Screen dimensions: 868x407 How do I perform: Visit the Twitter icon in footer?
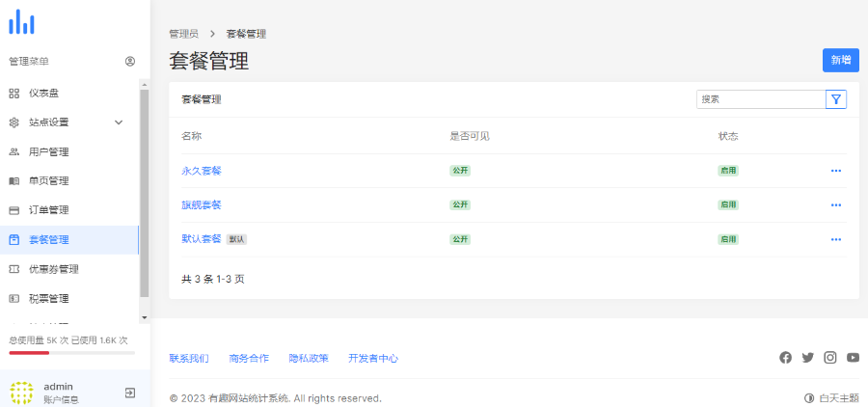[807, 358]
